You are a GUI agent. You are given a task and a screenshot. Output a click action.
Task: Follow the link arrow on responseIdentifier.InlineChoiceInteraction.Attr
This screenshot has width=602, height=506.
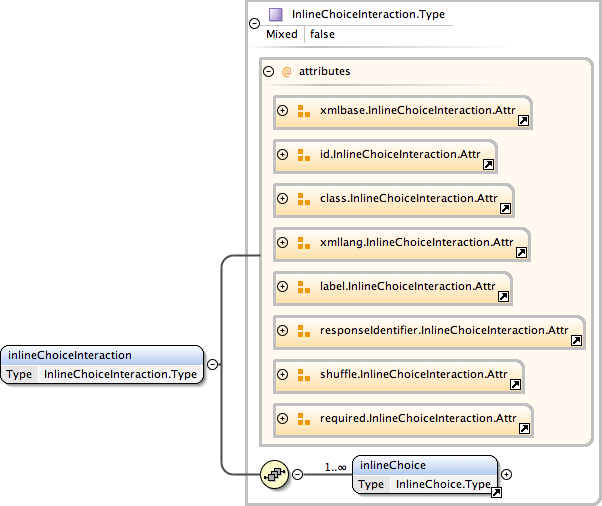tap(577, 341)
